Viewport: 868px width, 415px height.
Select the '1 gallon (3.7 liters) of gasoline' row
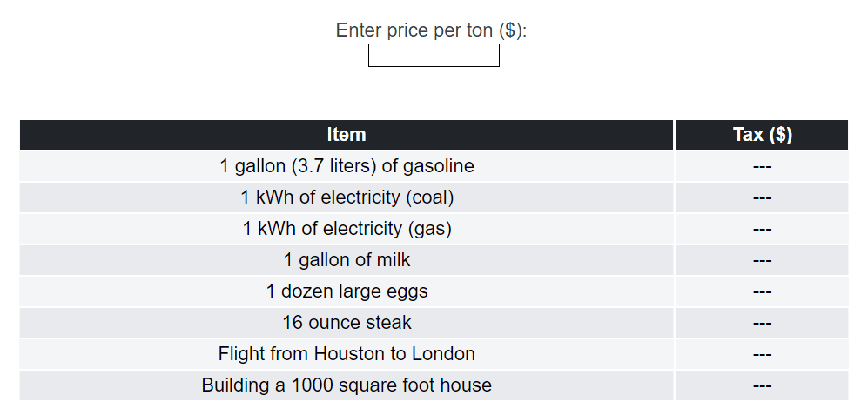(x=347, y=166)
